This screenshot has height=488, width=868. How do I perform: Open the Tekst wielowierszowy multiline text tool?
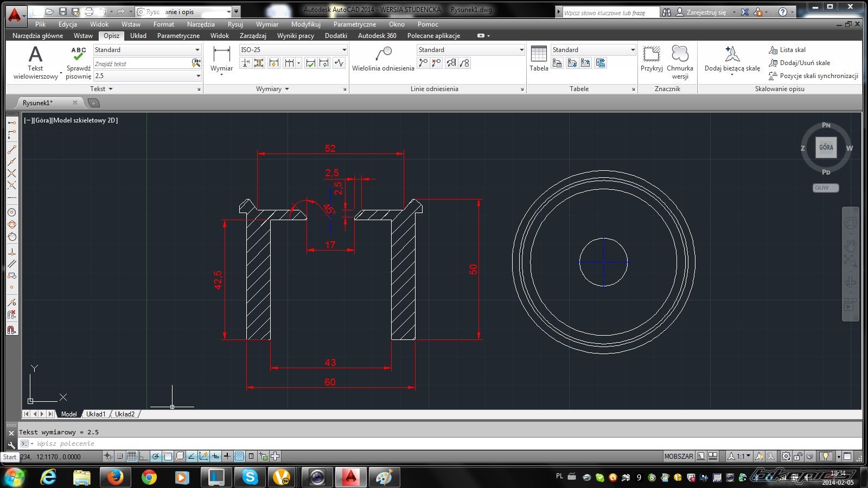coord(35,62)
